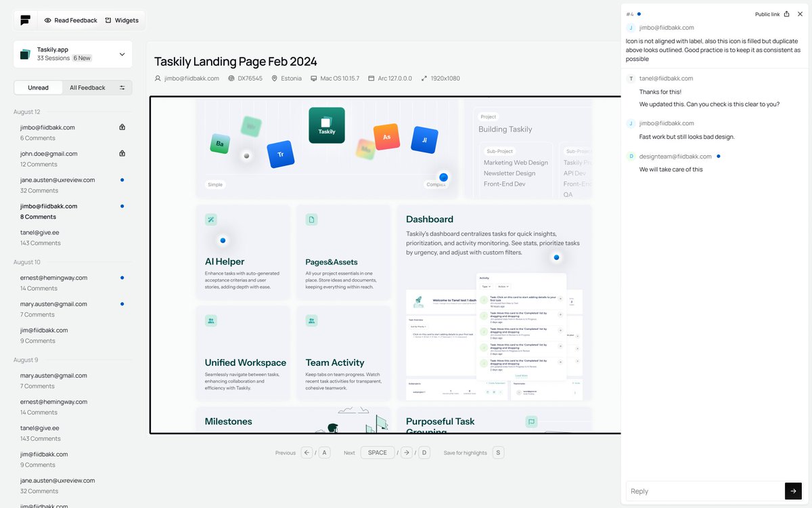
Task: Select the blue comment marker in Dashboard card
Action: pyautogui.click(x=556, y=257)
